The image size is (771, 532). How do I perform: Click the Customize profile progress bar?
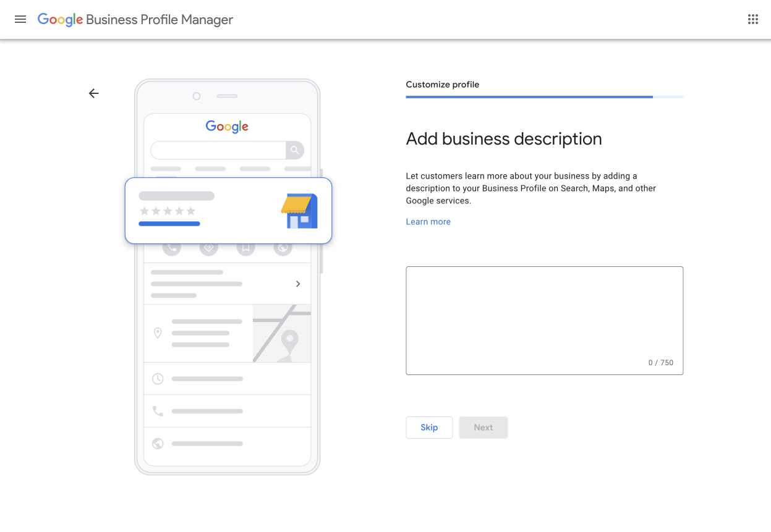tap(545, 97)
